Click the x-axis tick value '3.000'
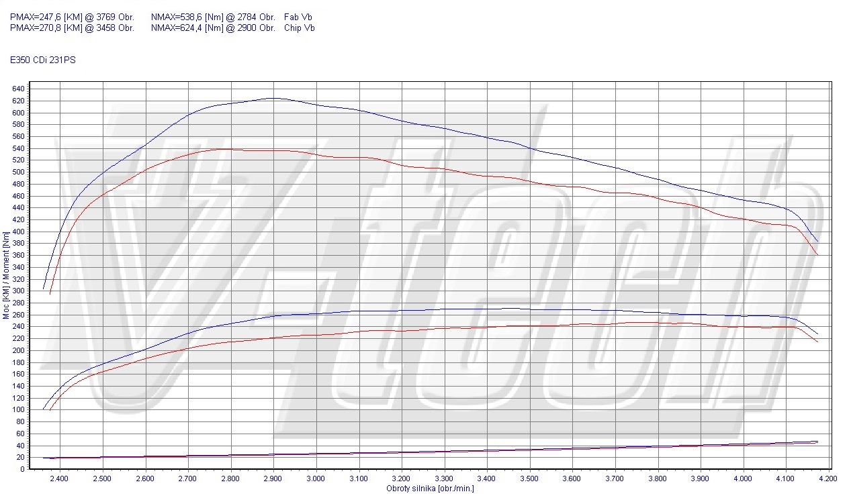The height and width of the screenshot is (504, 849). point(316,479)
